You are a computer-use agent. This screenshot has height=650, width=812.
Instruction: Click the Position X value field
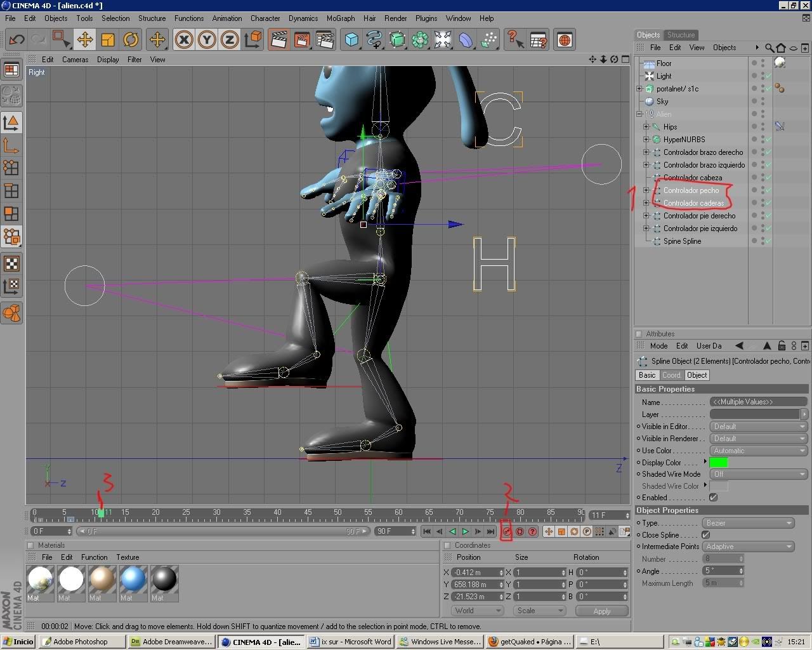[478, 573]
